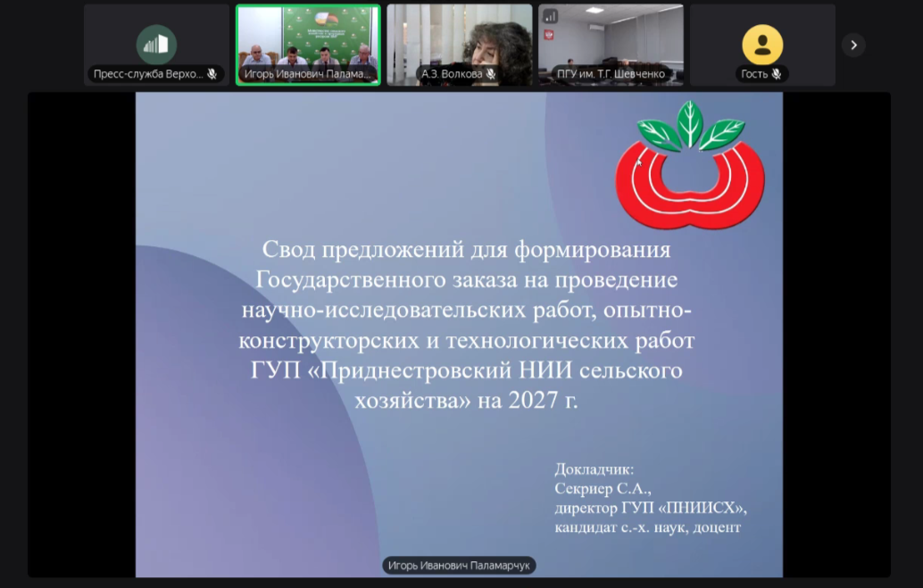Click Игорь Иванович Паламарчук presenter label on slide
Screen dimensions: 923x588
tap(459, 566)
